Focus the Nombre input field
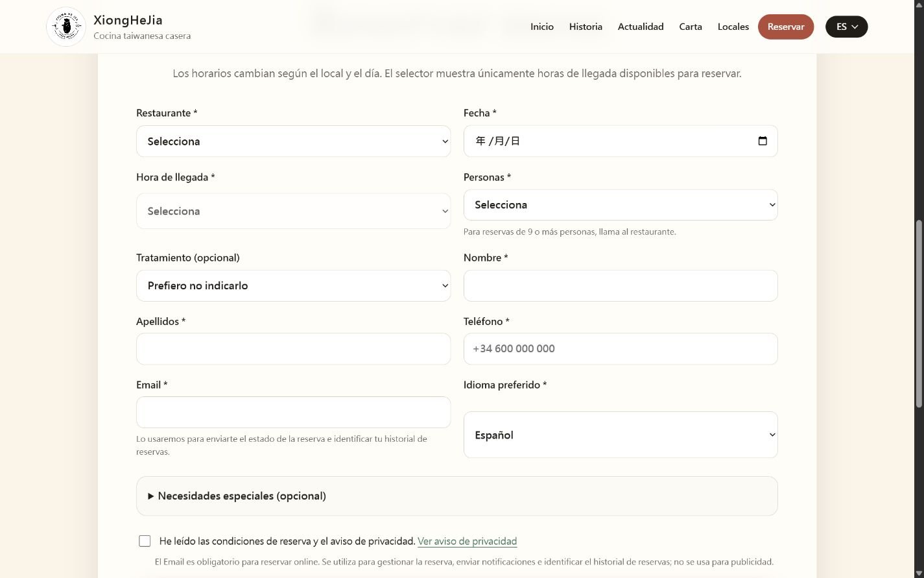 [621, 285]
